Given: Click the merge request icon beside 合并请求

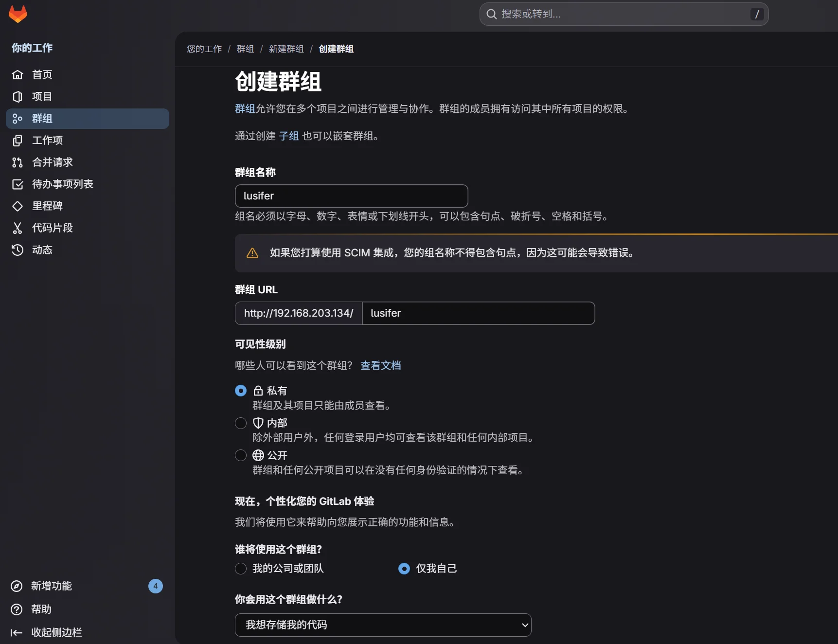Looking at the screenshot, I should [x=18, y=162].
